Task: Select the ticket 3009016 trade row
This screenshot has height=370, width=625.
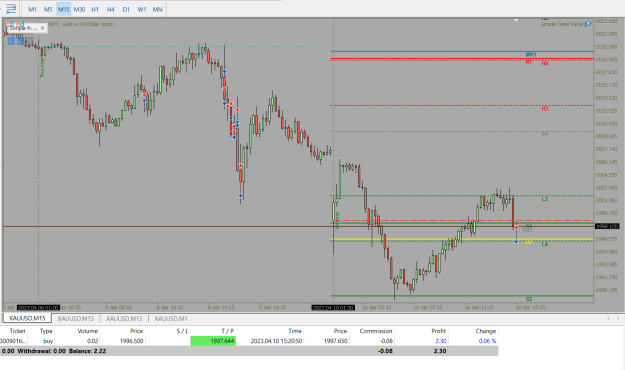Action: pyautogui.click(x=249, y=341)
